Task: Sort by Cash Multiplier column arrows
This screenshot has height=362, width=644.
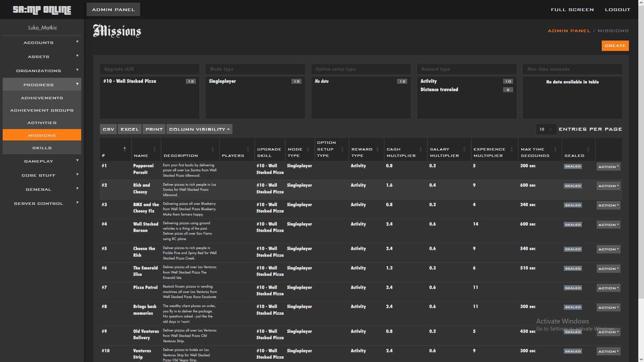Action: 421,149
